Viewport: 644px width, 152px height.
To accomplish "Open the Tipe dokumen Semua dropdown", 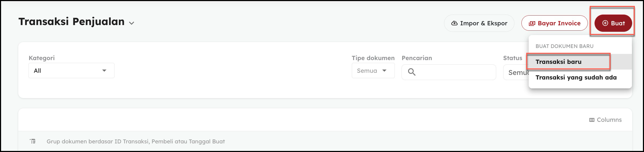I will (373, 71).
